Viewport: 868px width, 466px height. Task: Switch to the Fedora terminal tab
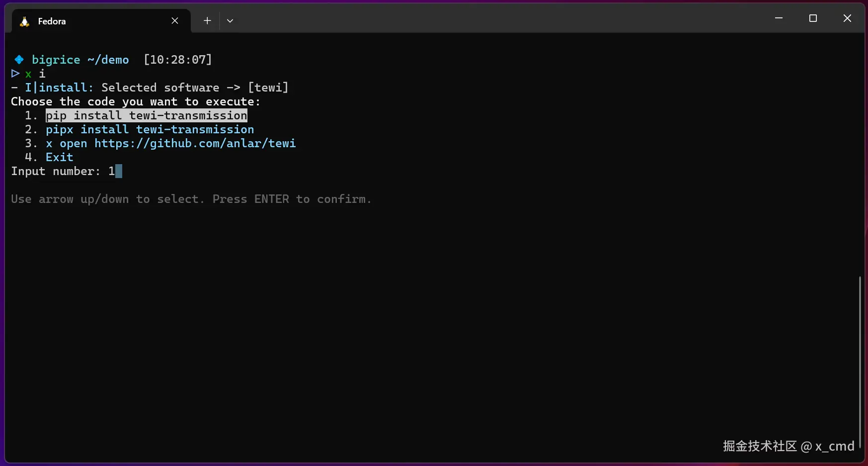pos(101,21)
